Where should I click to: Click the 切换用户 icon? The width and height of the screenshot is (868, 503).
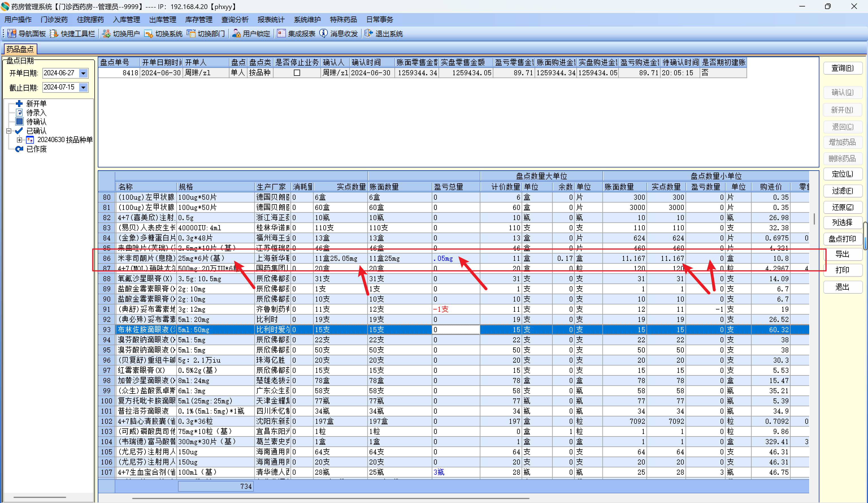pyautogui.click(x=107, y=33)
